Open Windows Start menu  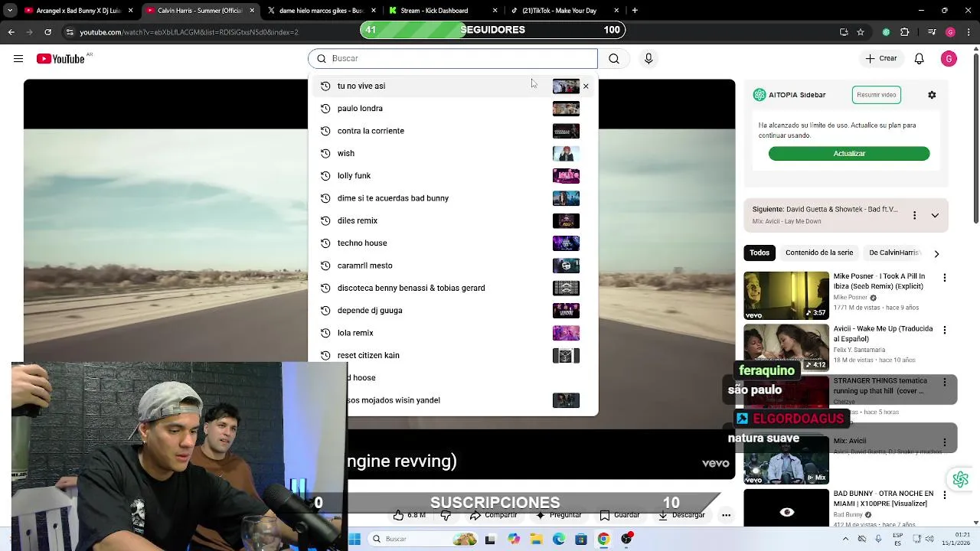click(354, 539)
